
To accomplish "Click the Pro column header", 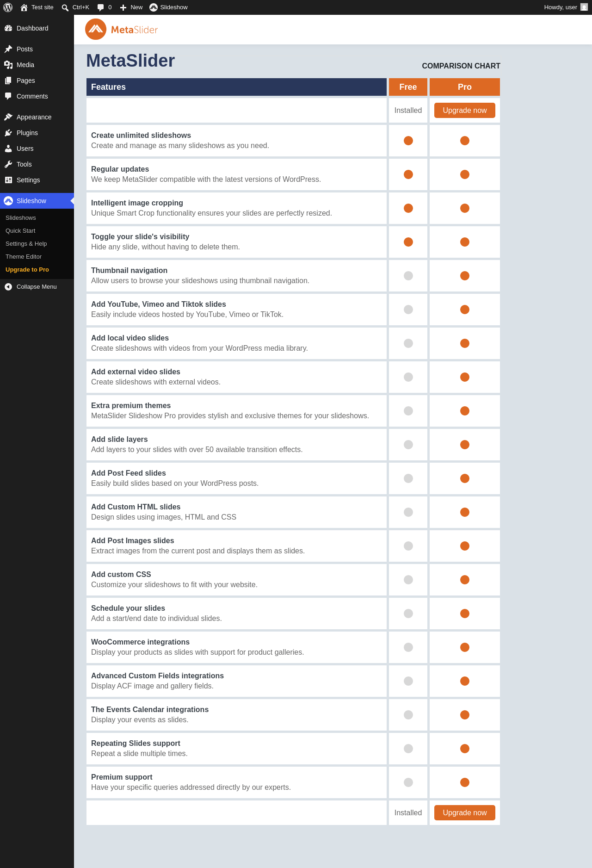I will pos(465,87).
